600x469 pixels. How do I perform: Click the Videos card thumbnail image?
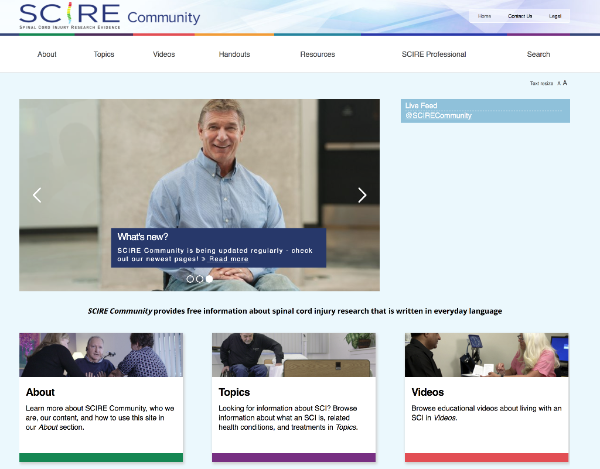pos(487,355)
